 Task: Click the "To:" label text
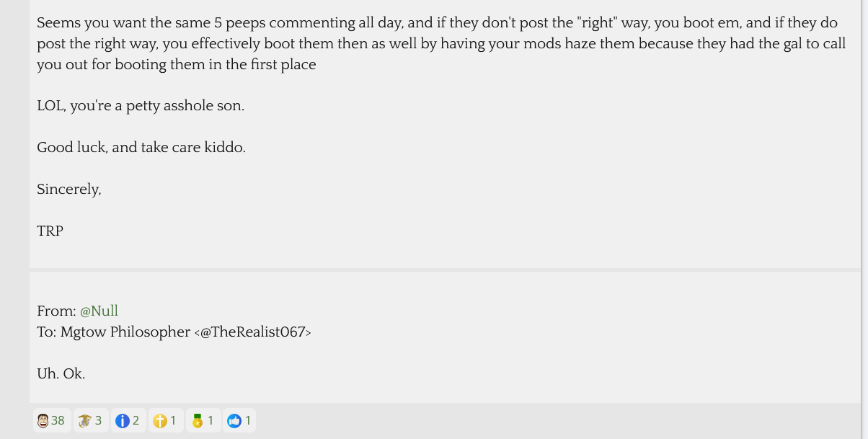(47, 332)
